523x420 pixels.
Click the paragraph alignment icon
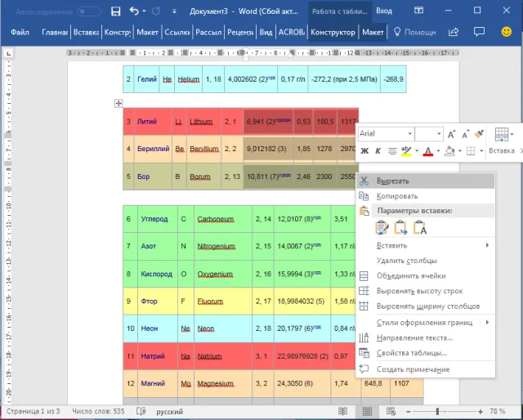tap(392, 151)
